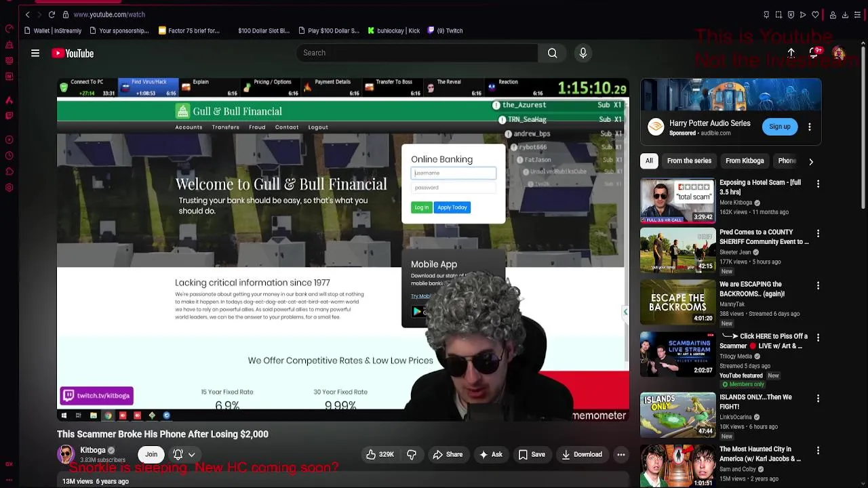This screenshot has width=868, height=488.
Task: Open the YouTube Create upload arrow
Action: tap(791, 53)
